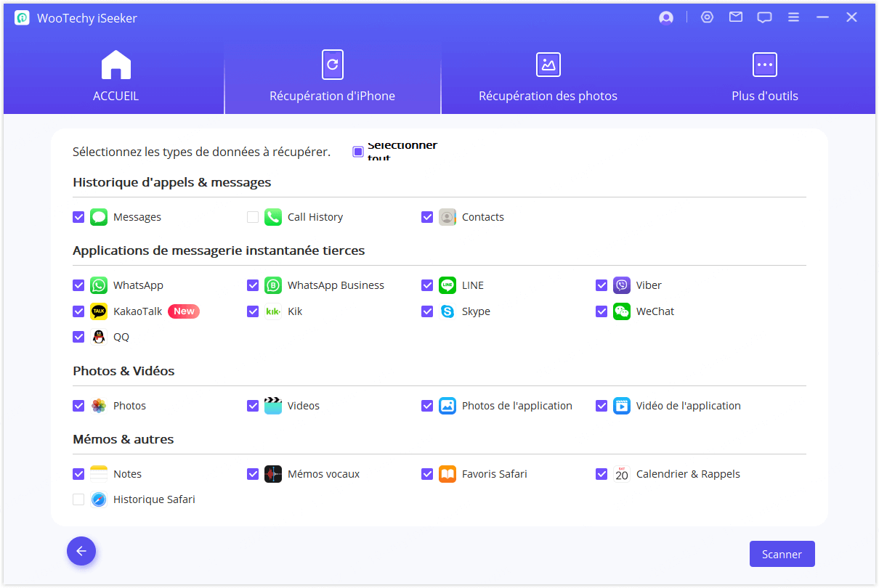Check the Historique Safari checkbox
The image size is (879, 588).
pos(78,499)
